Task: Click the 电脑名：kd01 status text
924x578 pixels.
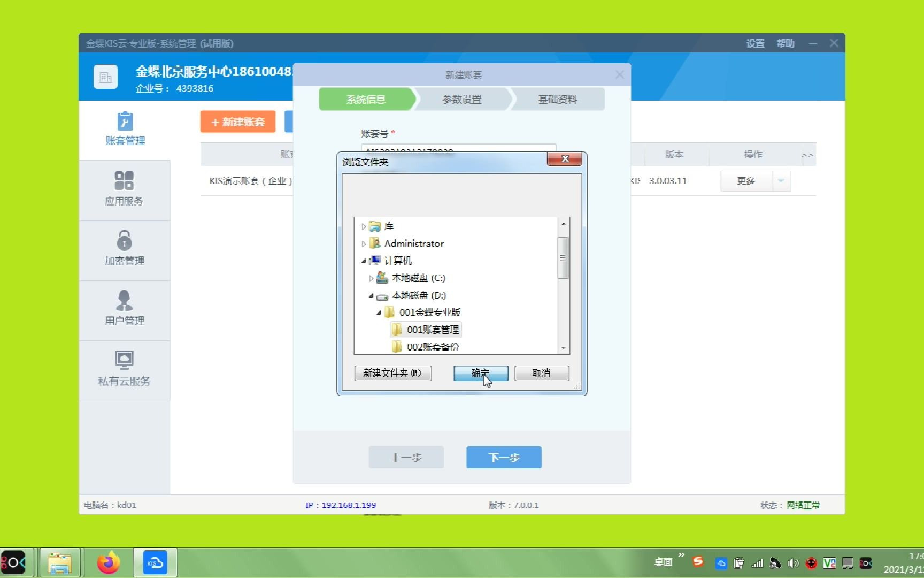Action: (110, 505)
